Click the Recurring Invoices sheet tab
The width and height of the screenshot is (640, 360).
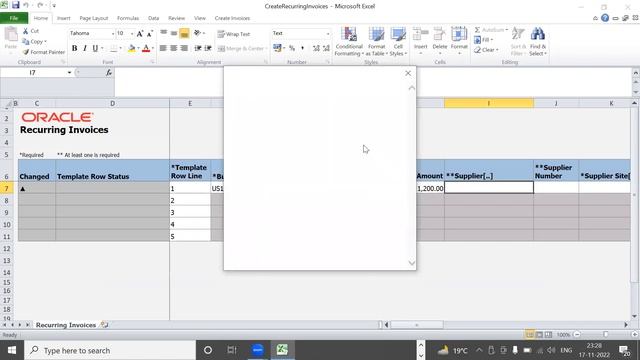pos(66,325)
